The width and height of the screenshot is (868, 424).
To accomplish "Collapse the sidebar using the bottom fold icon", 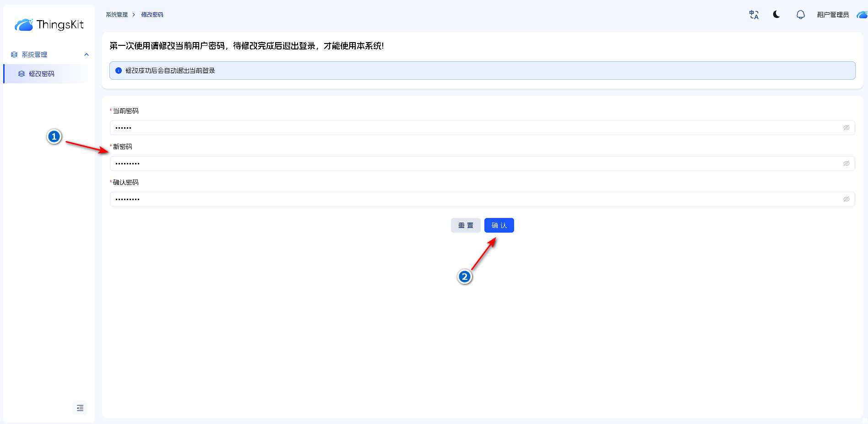I will 80,408.
